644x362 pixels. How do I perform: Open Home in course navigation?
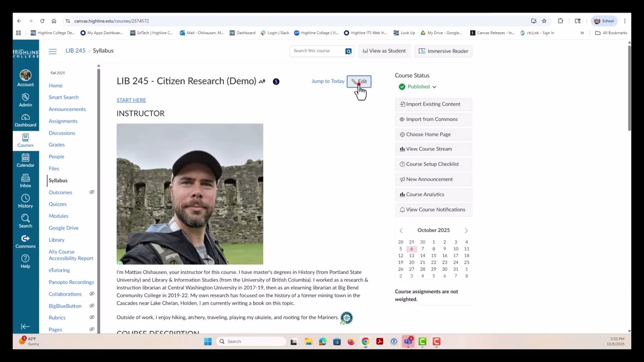55,85
